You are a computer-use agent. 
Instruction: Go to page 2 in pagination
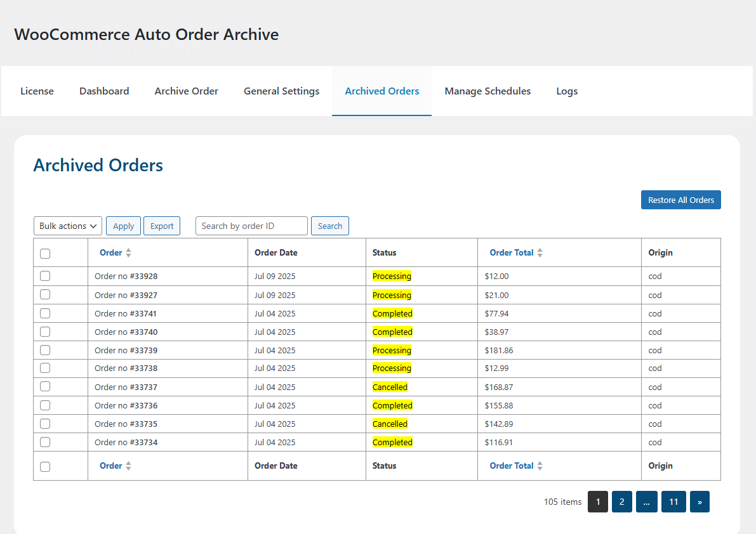pyautogui.click(x=622, y=502)
